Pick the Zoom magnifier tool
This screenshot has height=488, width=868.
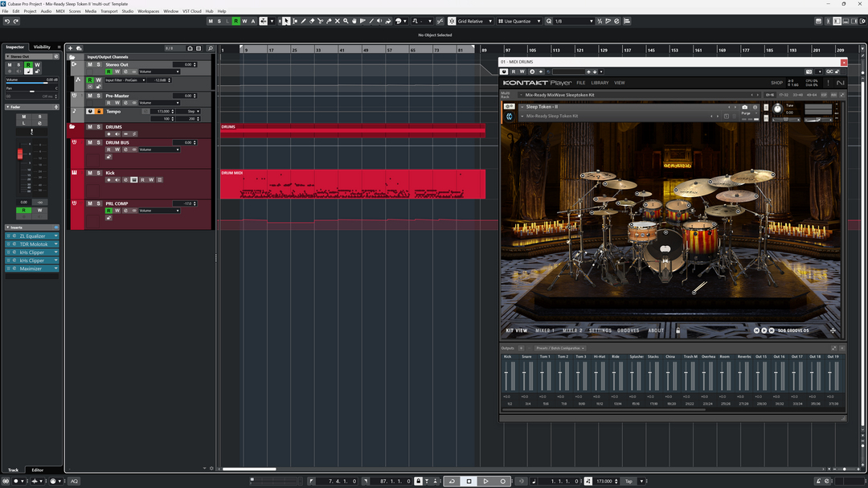tap(346, 21)
